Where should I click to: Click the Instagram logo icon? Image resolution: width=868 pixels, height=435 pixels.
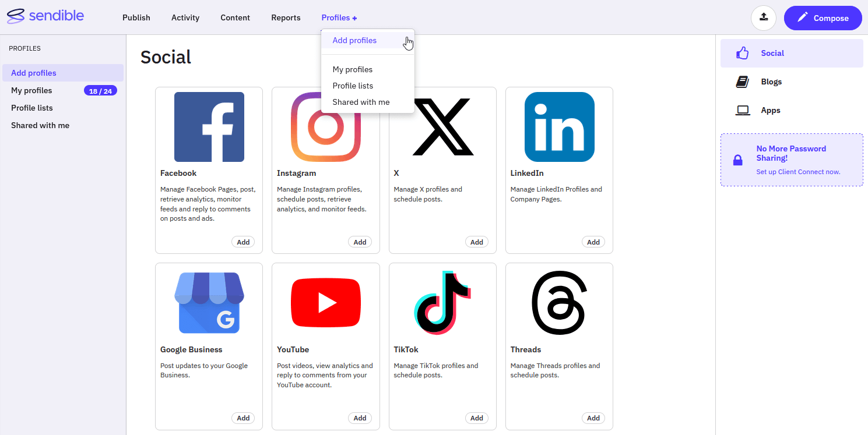click(326, 127)
